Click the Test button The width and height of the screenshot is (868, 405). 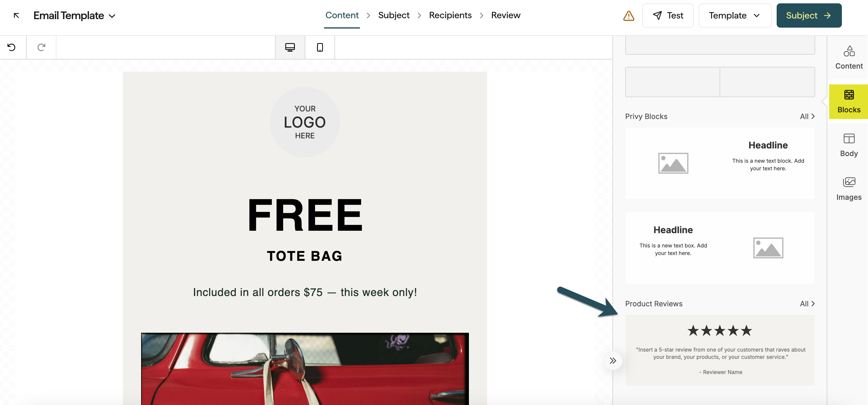(x=668, y=15)
